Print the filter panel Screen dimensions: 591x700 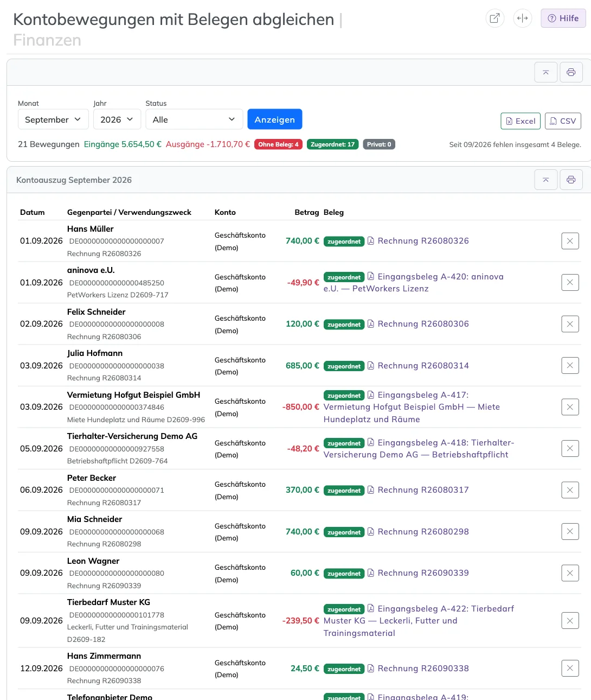[x=571, y=72]
